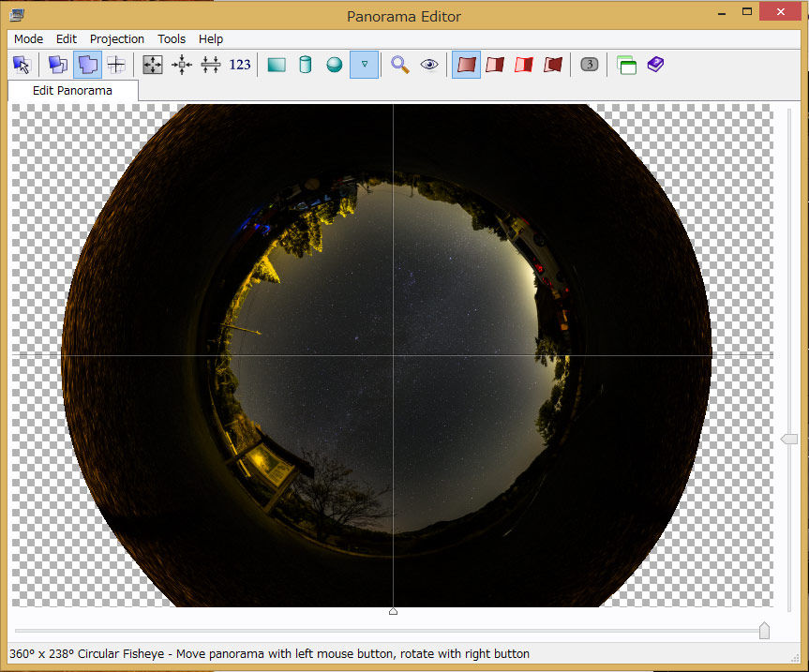
Task: Choose the set center point crosshair tool
Action: point(116,65)
